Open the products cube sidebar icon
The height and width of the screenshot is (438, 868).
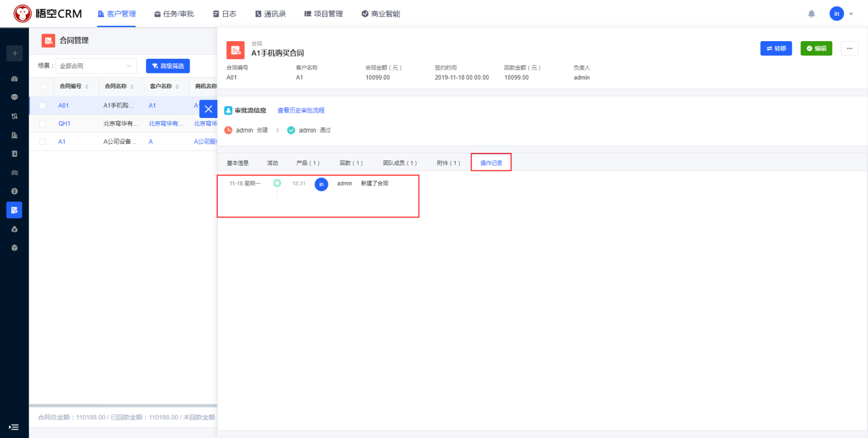[x=15, y=248]
